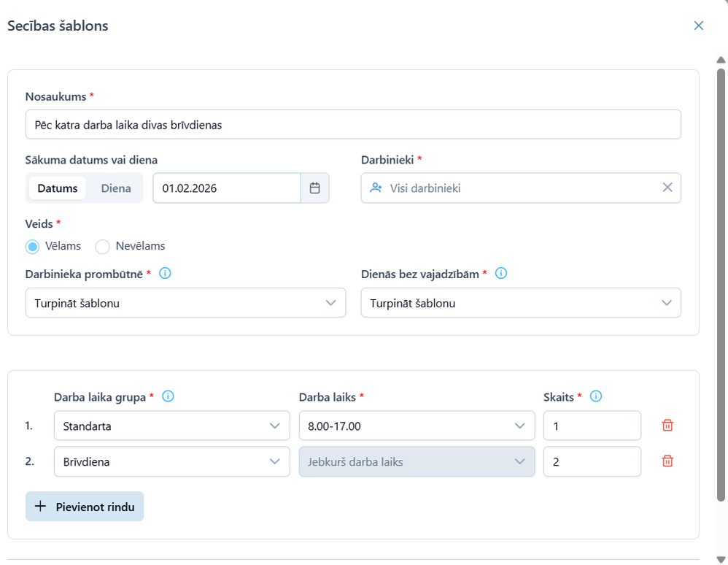Click the add-employee person icon
The image size is (728, 565).
(x=376, y=188)
